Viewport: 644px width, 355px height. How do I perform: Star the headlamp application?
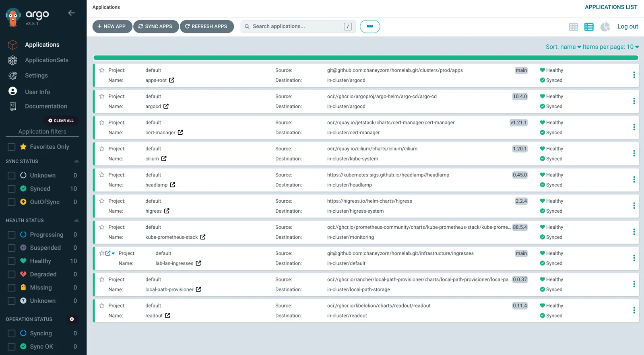102,175
